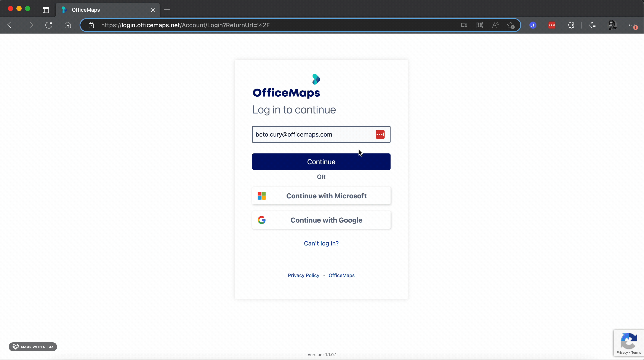Click the reCAPTCHA badge logo
This screenshot has height=360, width=644.
point(629,341)
